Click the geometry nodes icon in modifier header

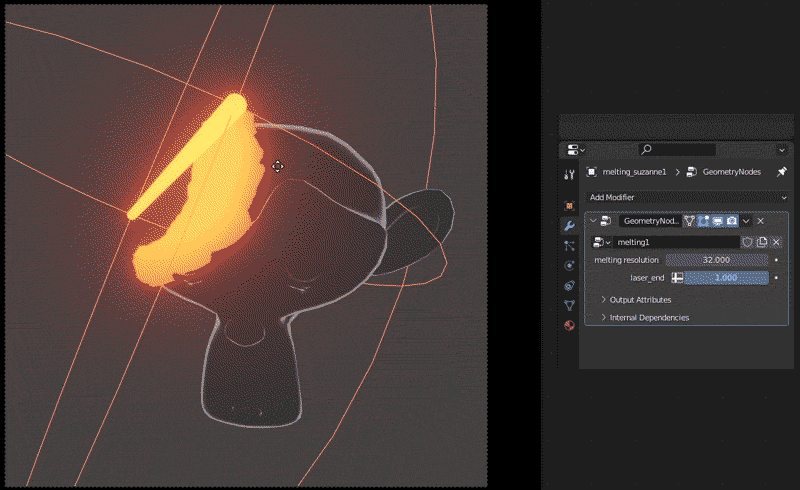tap(606, 221)
